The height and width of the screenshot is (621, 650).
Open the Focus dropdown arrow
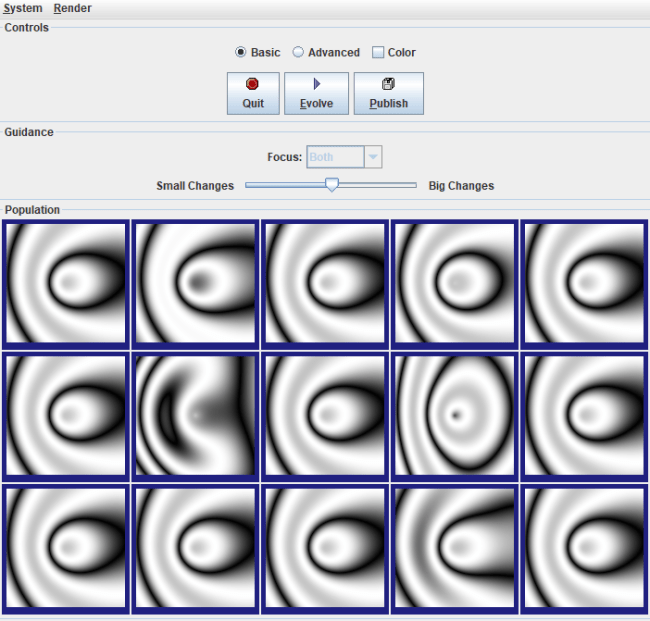[x=373, y=157]
